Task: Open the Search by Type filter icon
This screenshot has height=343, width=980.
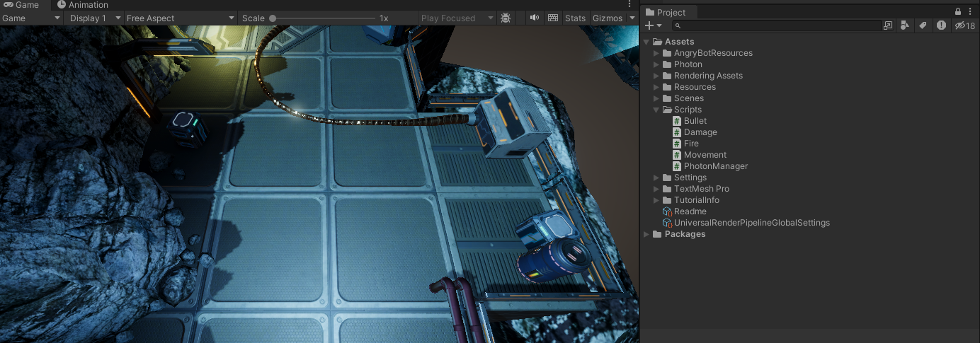Action: [905, 25]
